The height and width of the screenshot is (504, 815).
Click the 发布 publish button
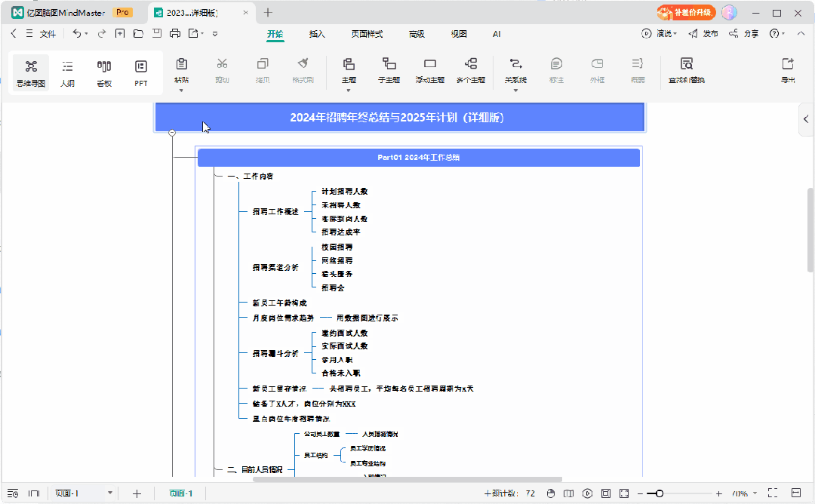click(x=703, y=34)
